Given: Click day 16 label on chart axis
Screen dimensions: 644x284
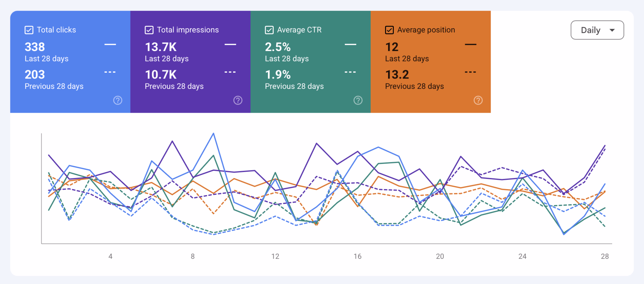Looking at the screenshot, I should tap(358, 256).
